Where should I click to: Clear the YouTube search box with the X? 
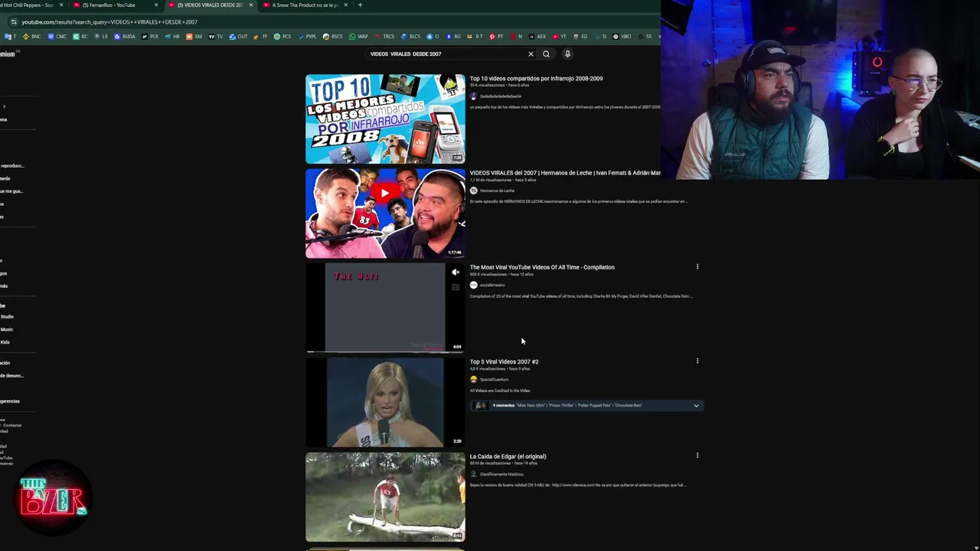pos(531,54)
